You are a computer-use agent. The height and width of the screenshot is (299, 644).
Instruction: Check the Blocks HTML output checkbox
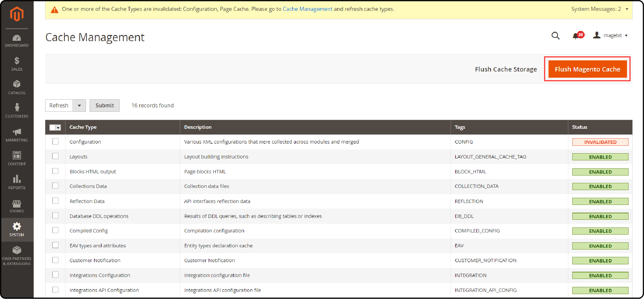(55, 171)
